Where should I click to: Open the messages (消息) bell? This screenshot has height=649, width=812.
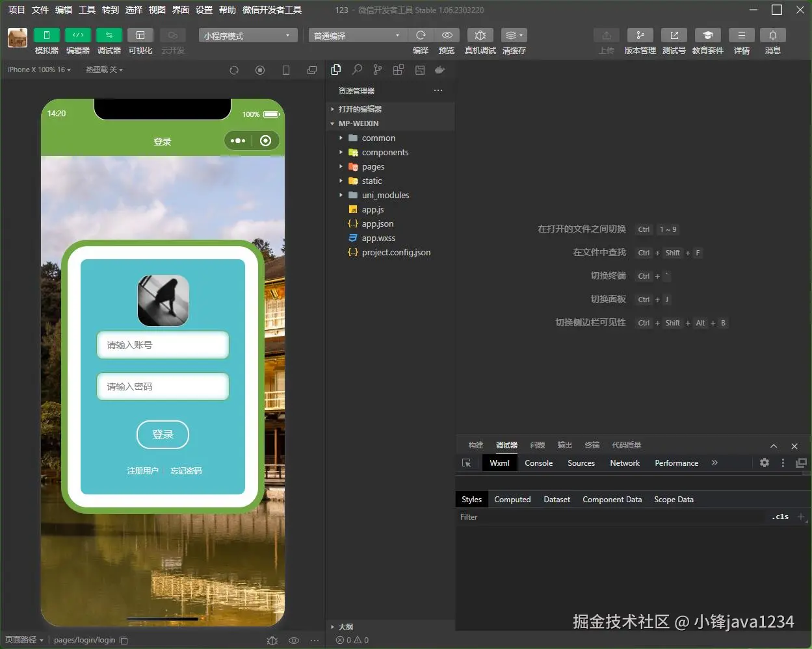point(773,35)
